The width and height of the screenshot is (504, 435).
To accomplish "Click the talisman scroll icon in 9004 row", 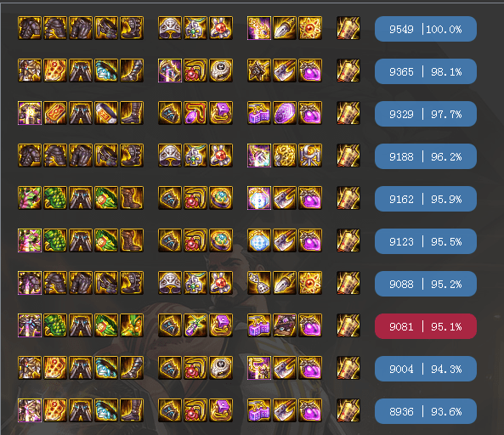I will 348,368.
